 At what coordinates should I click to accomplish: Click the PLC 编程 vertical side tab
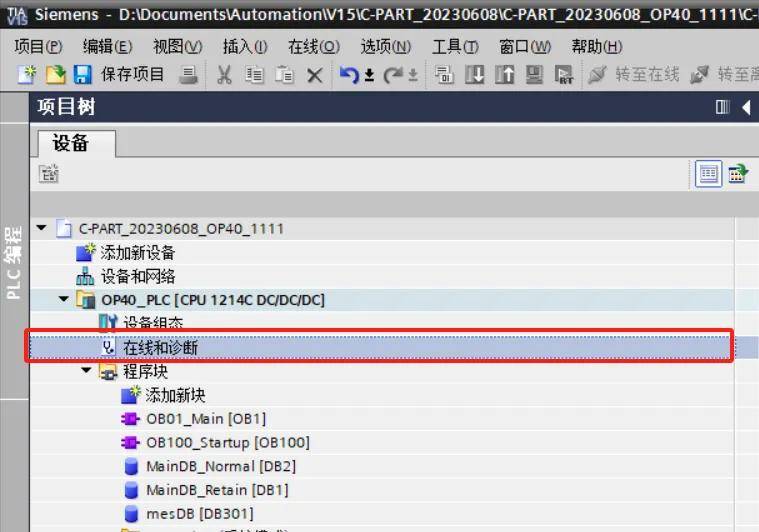(14, 262)
